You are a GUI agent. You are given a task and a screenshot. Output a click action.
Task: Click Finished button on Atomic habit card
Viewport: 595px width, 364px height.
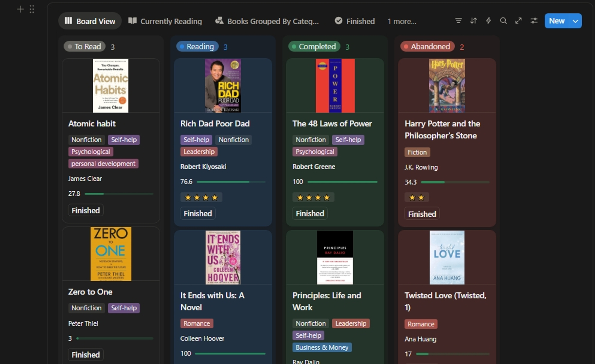(x=86, y=210)
